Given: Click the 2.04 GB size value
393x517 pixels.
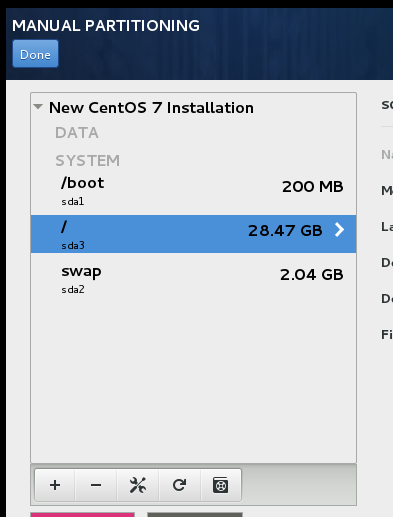Looking at the screenshot, I should [x=312, y=275].
